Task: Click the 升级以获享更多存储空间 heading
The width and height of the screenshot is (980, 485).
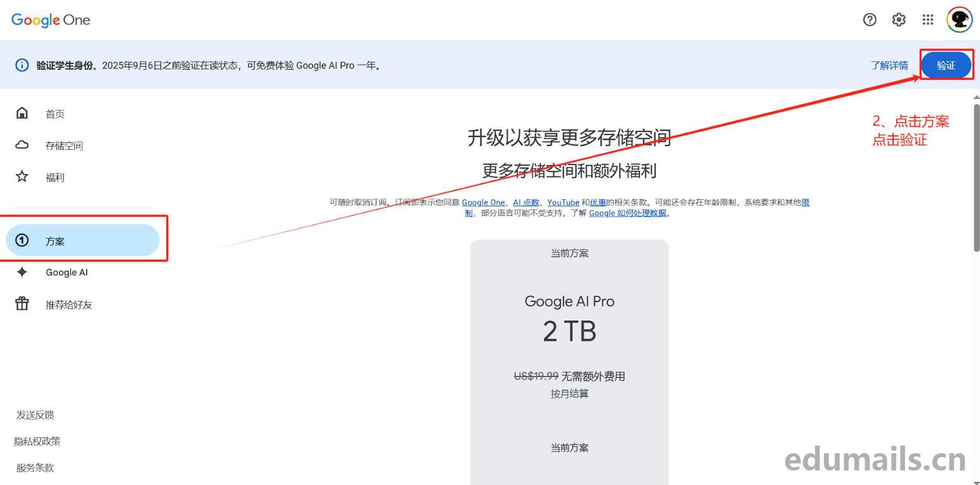Action: point(569,138)
